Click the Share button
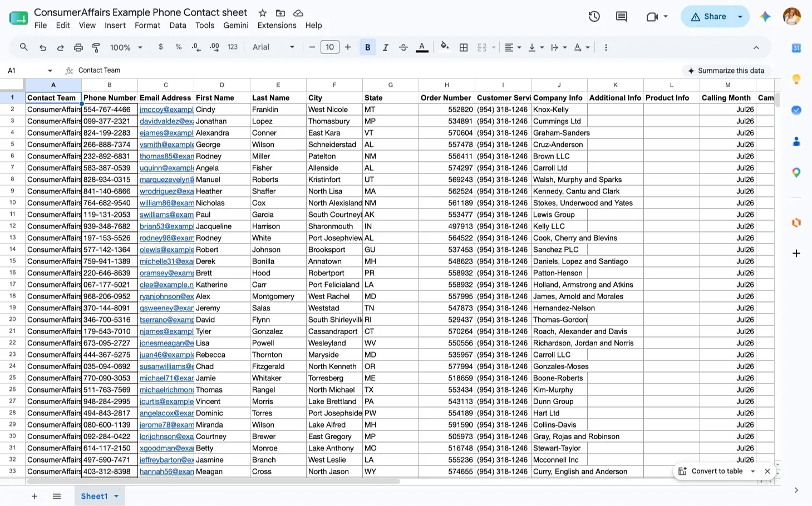 (x=707, y=17)
